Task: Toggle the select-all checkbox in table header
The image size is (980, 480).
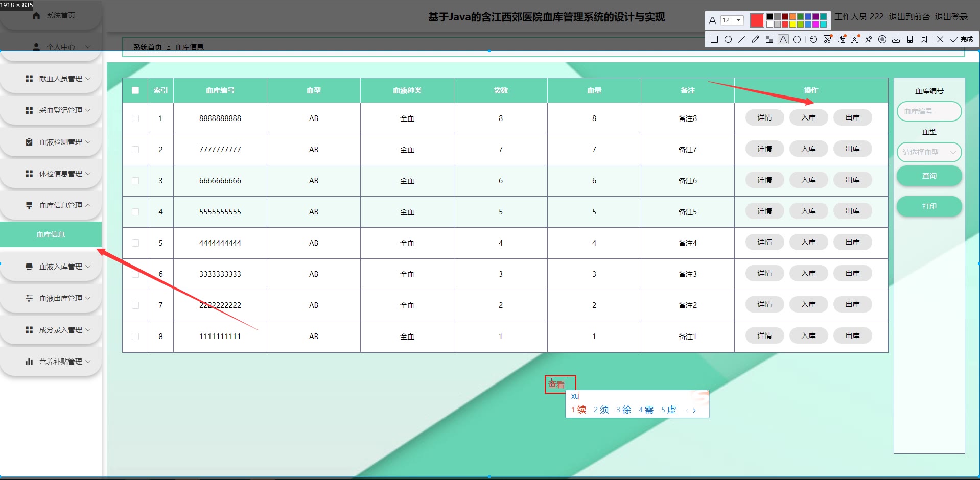Action: click(135, 90)
